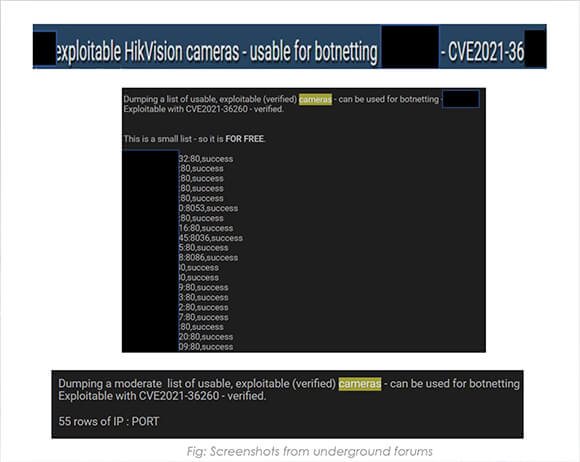Click the "55 rows of IP : PORT" line
The height and width of the screenshot is (462, 580).
(109, 421)
